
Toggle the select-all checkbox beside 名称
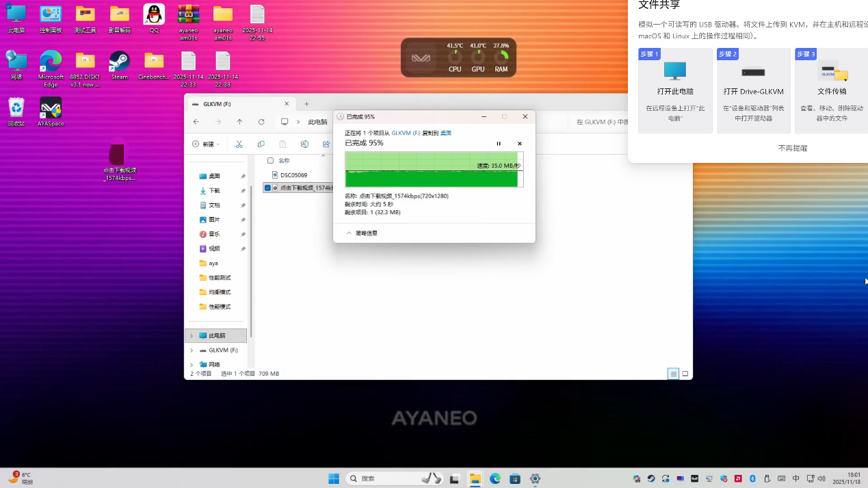tap(270, 161)
